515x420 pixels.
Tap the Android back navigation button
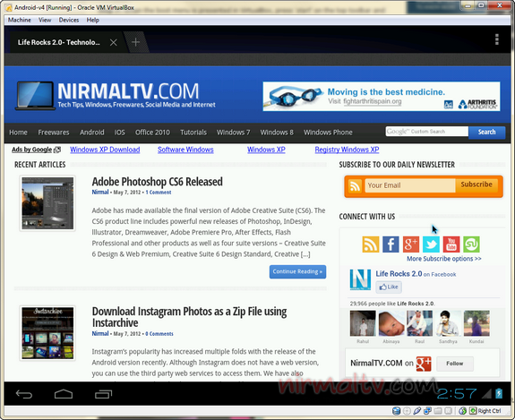pos(24,394)
